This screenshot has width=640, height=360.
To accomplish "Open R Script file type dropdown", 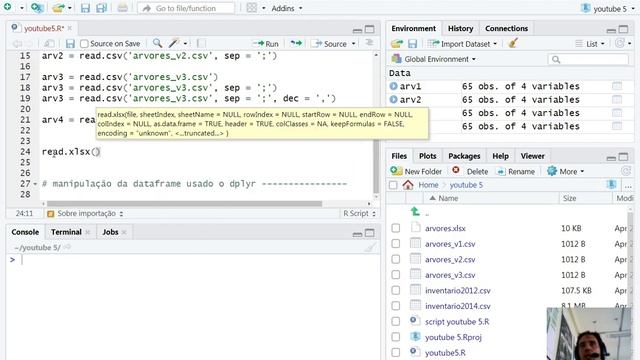I will (x=359, y=213).
